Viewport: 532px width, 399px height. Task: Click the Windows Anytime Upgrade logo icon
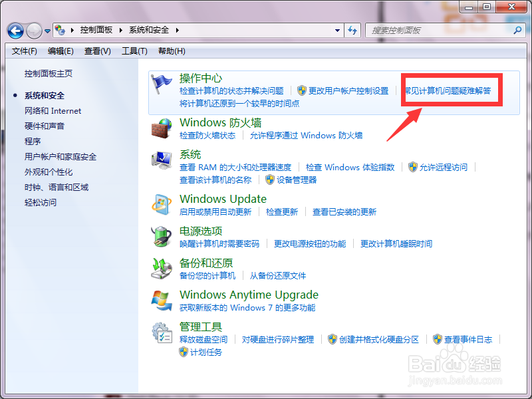point(161,301)
